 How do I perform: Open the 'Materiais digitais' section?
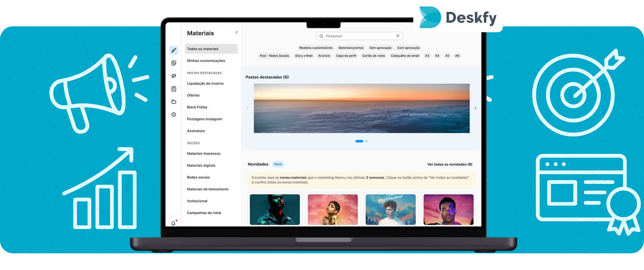click(201, 165)
